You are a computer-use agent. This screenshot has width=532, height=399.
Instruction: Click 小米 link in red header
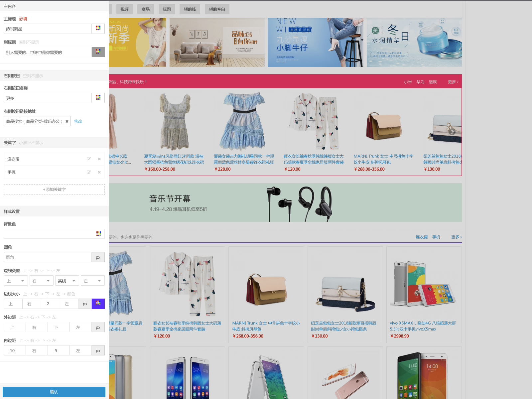(x=408, y=82)
